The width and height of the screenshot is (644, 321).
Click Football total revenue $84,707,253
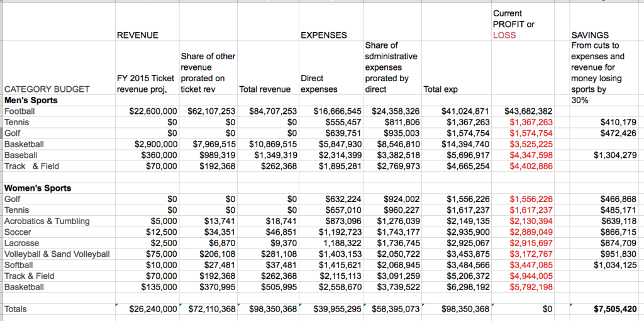click(273, 111)
